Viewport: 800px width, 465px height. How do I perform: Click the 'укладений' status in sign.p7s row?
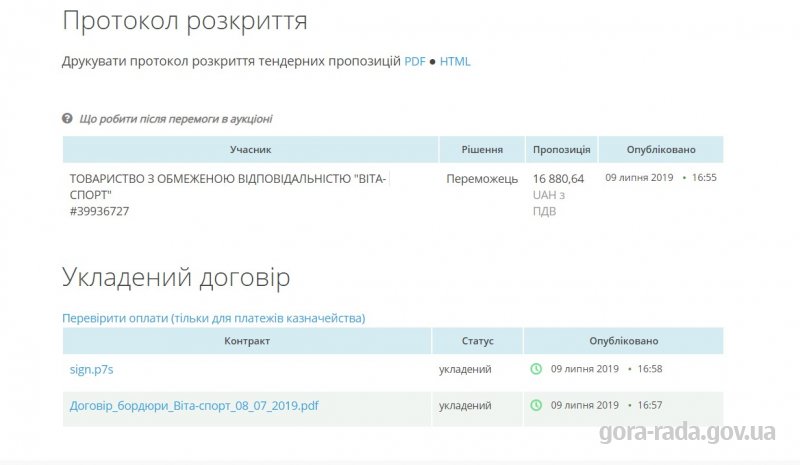point(465,369)
